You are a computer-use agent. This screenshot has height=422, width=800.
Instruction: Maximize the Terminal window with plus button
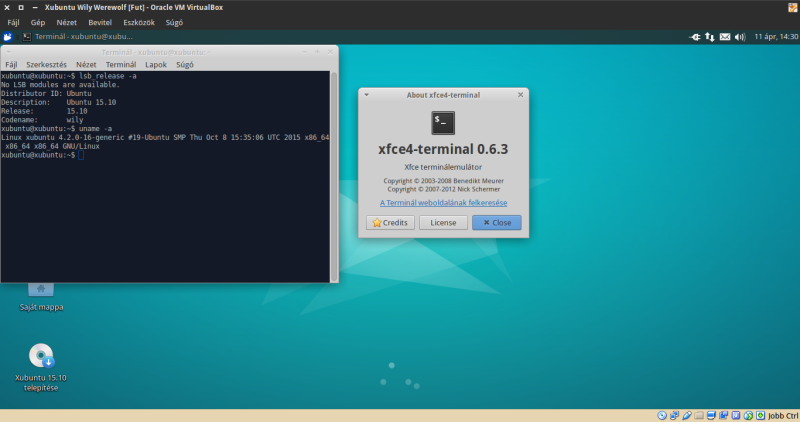pos(317,52)
